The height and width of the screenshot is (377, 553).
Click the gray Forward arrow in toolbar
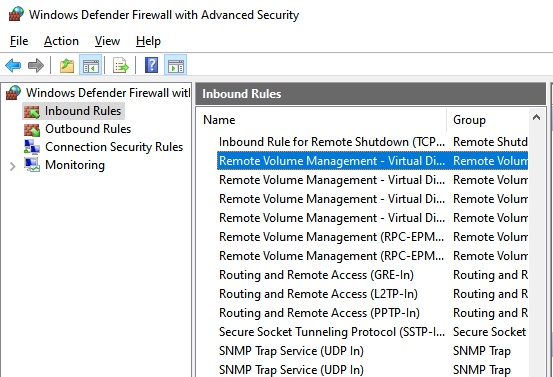click(x=36, y=65)
